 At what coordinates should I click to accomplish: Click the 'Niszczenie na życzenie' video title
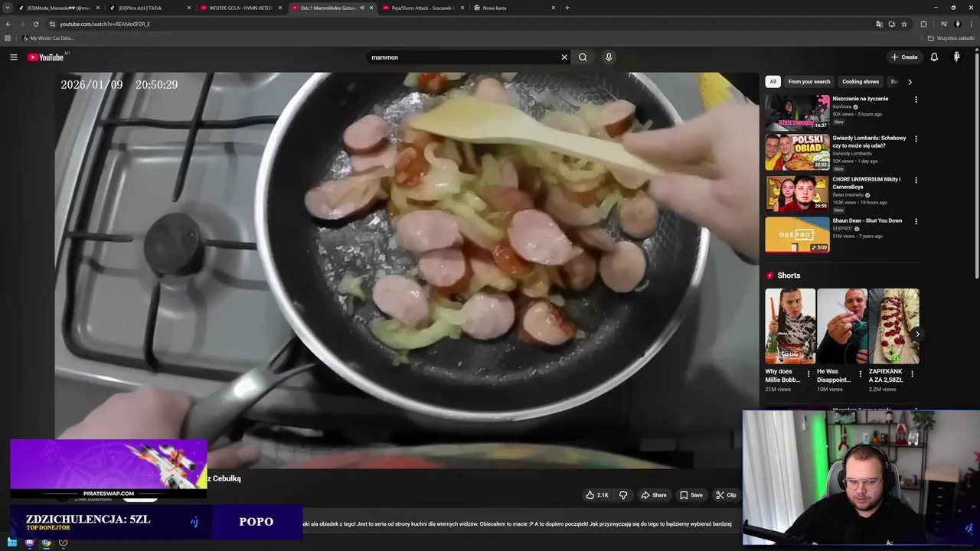coord(860,99)
